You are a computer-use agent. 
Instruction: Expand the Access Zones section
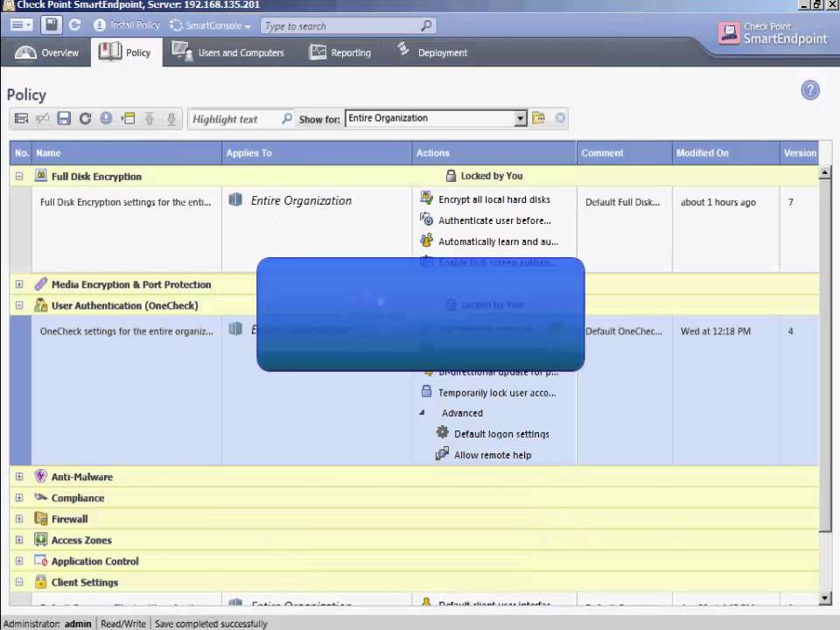tap(19, 540)
